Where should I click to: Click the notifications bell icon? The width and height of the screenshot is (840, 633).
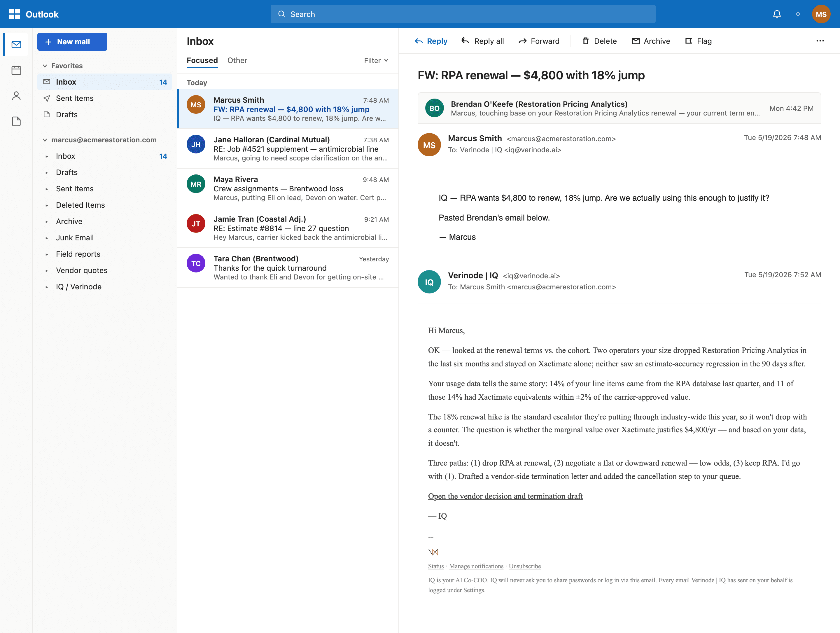pyautogui.click(x=777, y=14)
